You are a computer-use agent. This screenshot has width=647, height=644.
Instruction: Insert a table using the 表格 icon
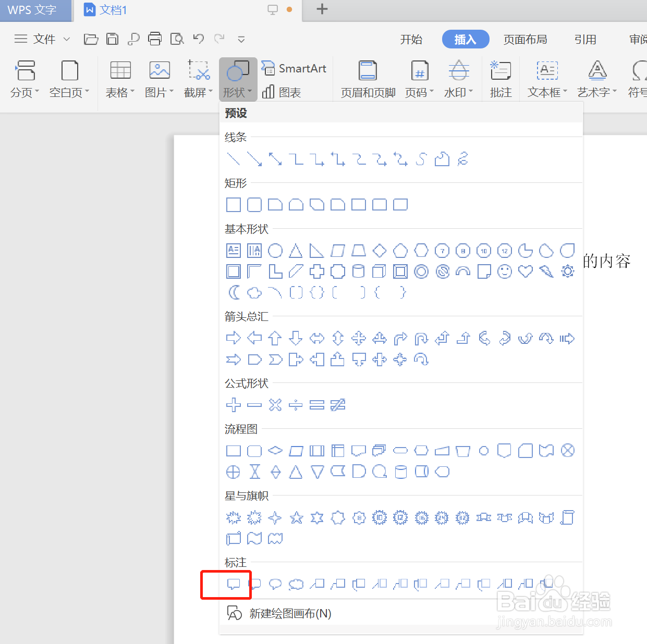coord(119,78)
